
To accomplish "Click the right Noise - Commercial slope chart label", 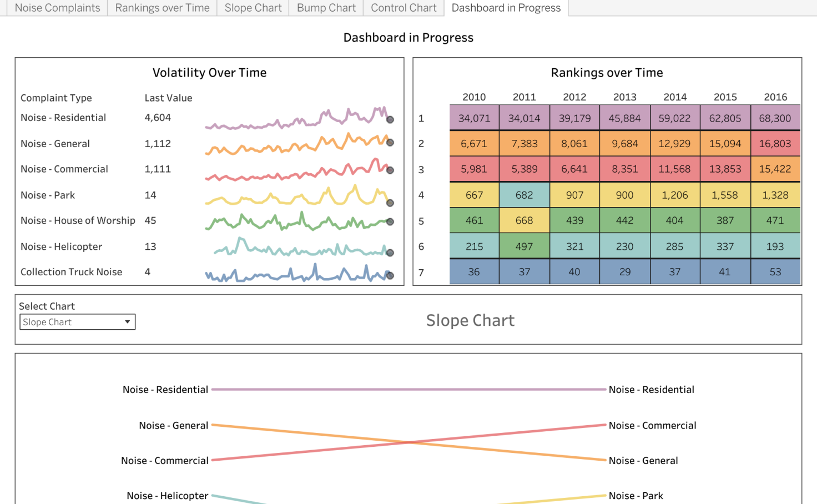I will point(652,426).
